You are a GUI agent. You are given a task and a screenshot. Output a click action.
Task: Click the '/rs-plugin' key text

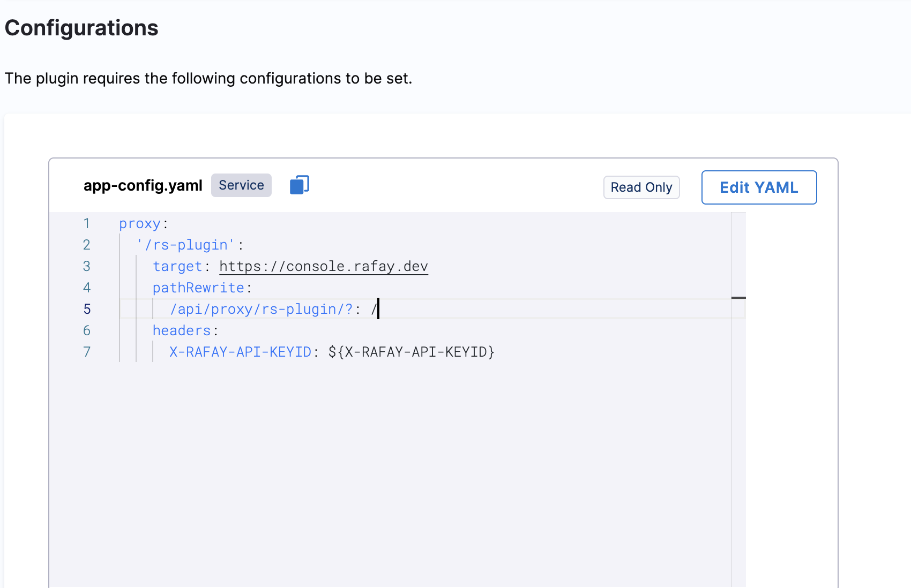pos(185,245)
